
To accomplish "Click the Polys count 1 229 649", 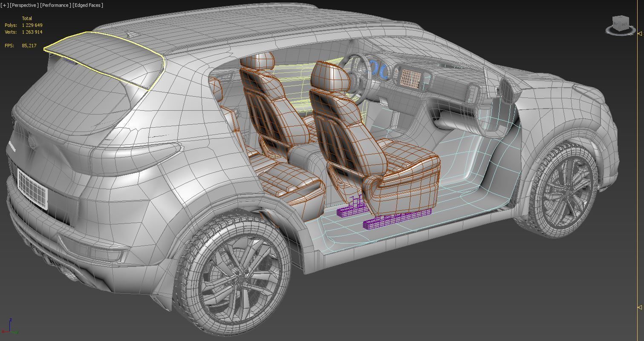I will (32, 25).
